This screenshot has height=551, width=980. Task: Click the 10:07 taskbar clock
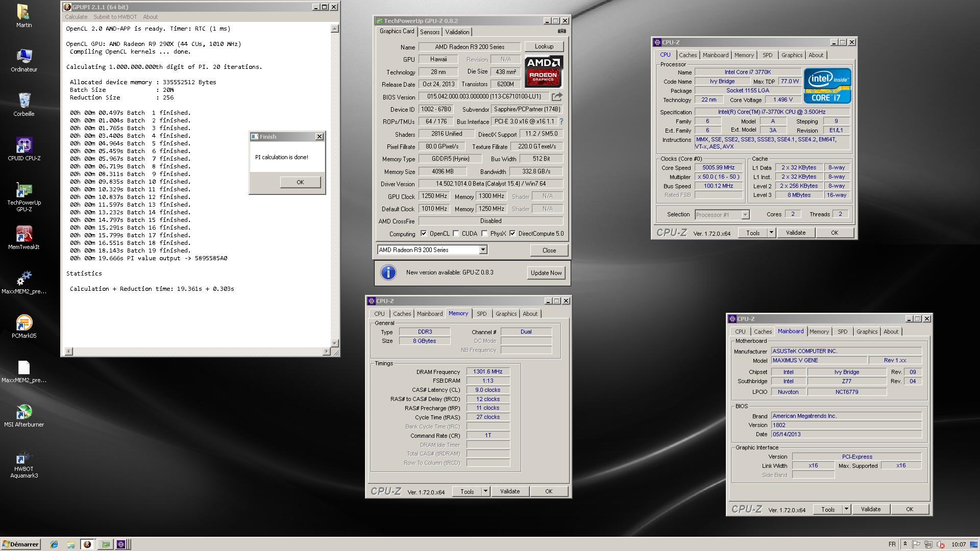tap(958, 544)
